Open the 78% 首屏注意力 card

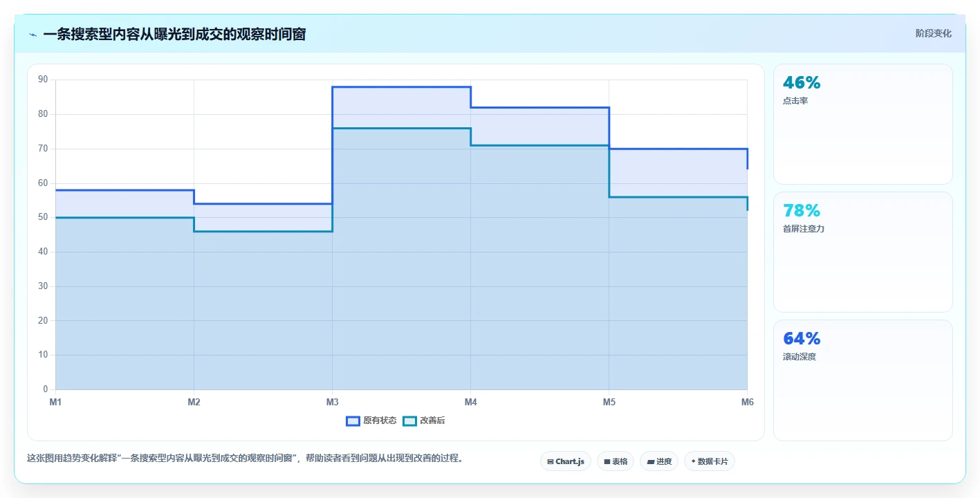point(863,252)
